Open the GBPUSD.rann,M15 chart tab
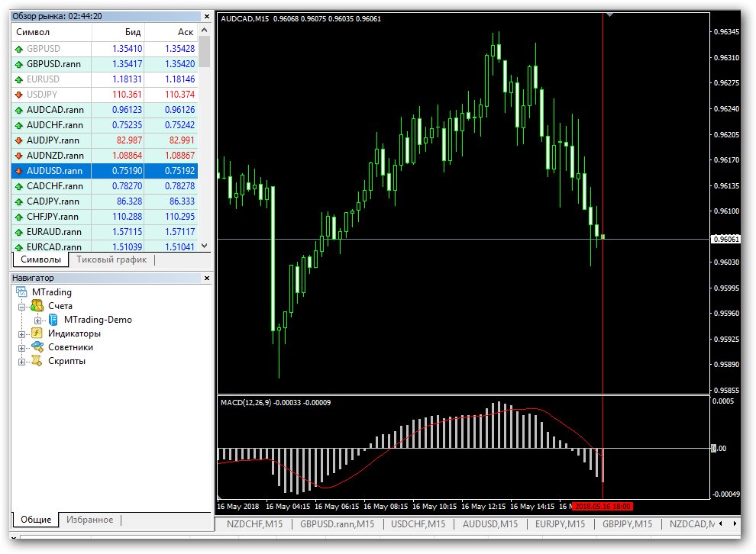 tap(337, 523)
